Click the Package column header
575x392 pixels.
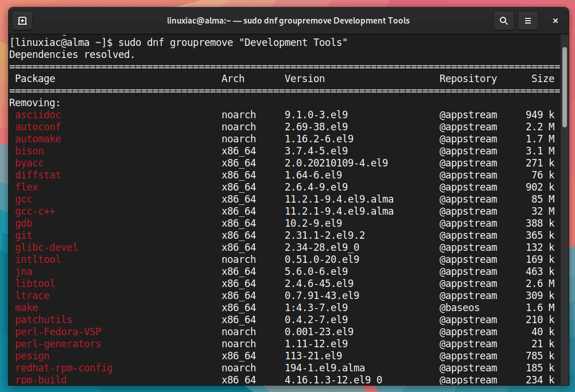[x=35, y=79]
